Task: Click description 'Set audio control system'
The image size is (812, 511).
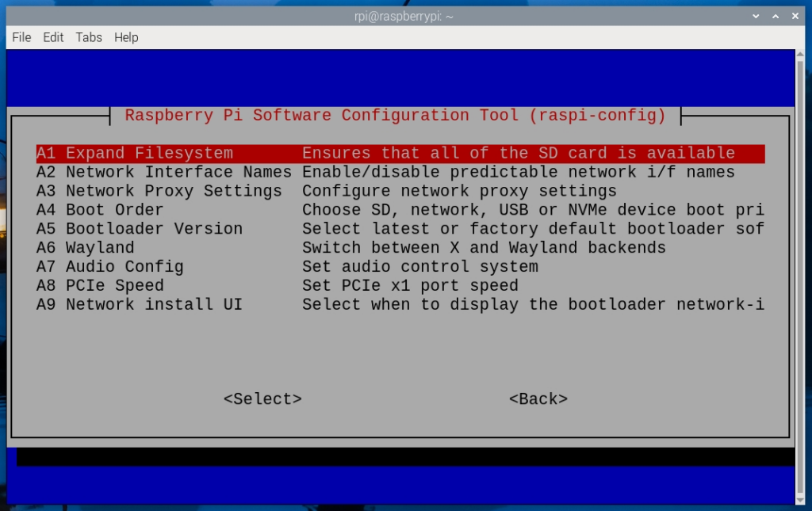Action: (x=420, y=267)
